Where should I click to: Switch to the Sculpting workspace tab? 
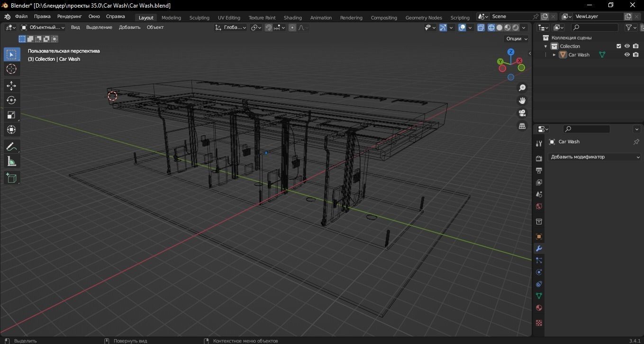[x=200, y=18]
